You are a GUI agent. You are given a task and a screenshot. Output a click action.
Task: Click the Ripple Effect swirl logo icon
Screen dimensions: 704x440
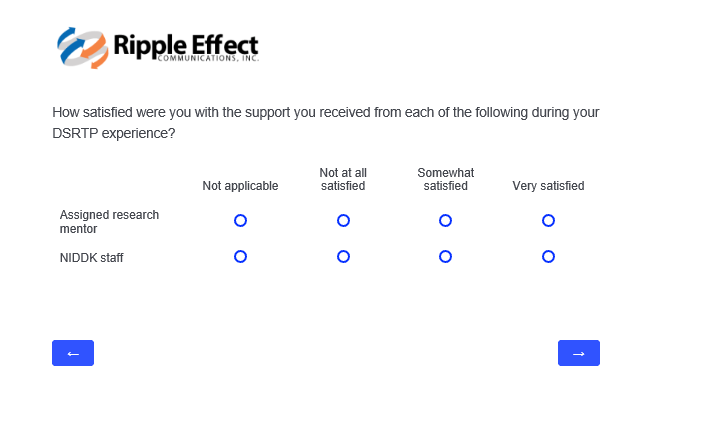pyautogui.click(x=83, y=46)
